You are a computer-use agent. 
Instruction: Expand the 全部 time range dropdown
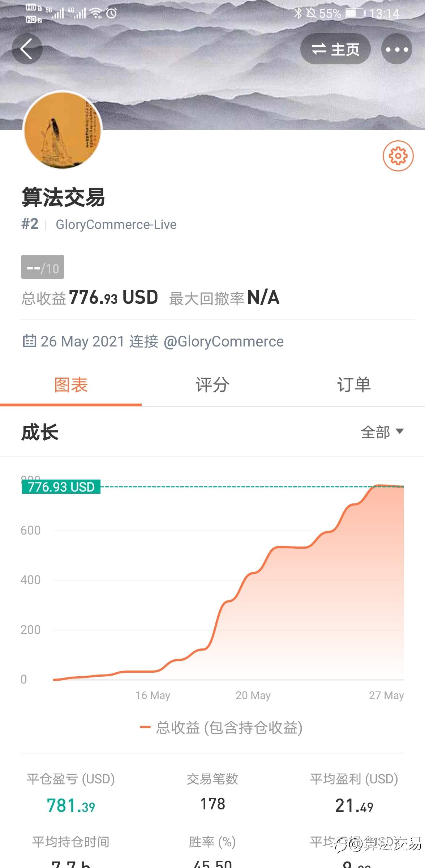point(382,432)
